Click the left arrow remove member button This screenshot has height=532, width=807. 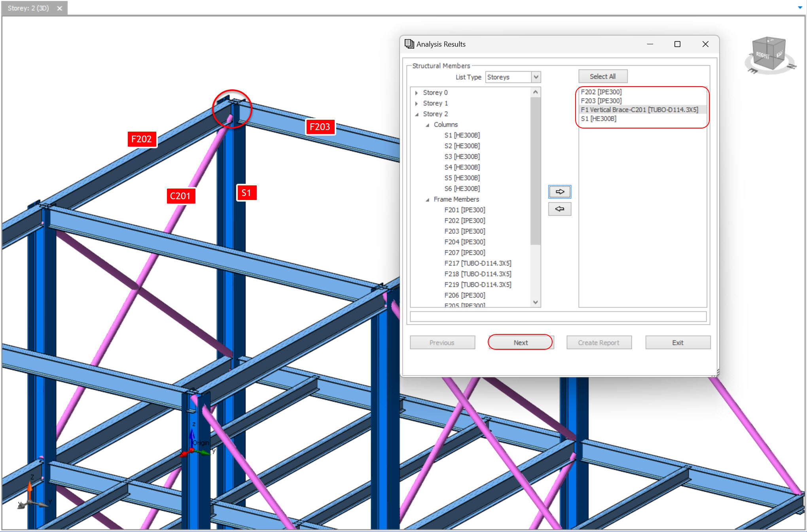pyautogui.click(x=559, y=209)
